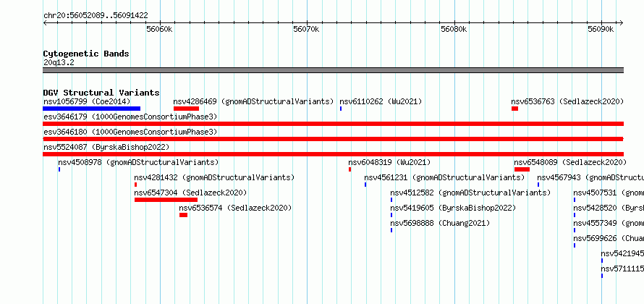The image size is (644, 304).
Task: Click the chr20:56052089..56091422 coordinate label
Action: (x=96, y=15)
